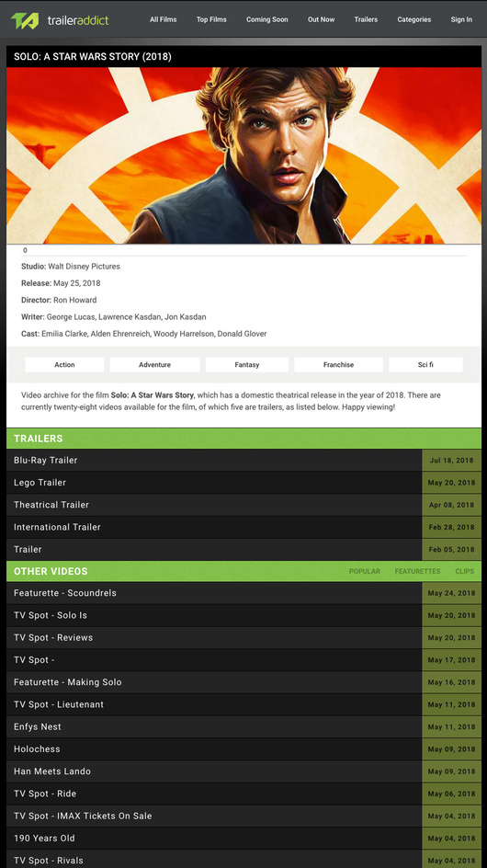Filter other videos by Popular
487x868 pixels.
click(364, 571)
